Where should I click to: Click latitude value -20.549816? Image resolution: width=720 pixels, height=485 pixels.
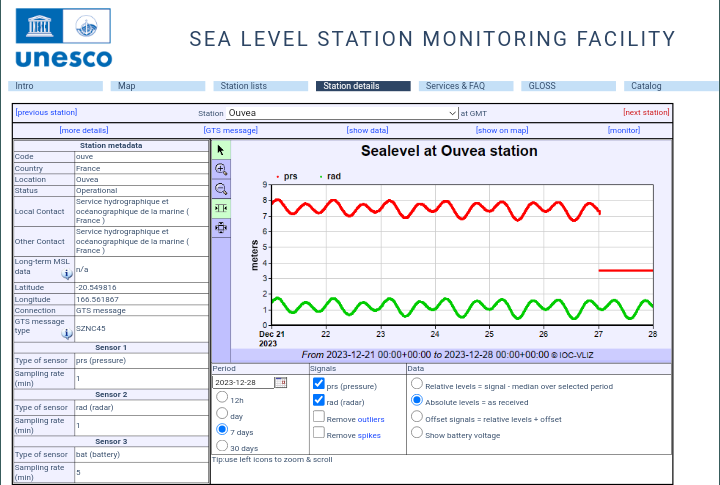tap(96, 288)
